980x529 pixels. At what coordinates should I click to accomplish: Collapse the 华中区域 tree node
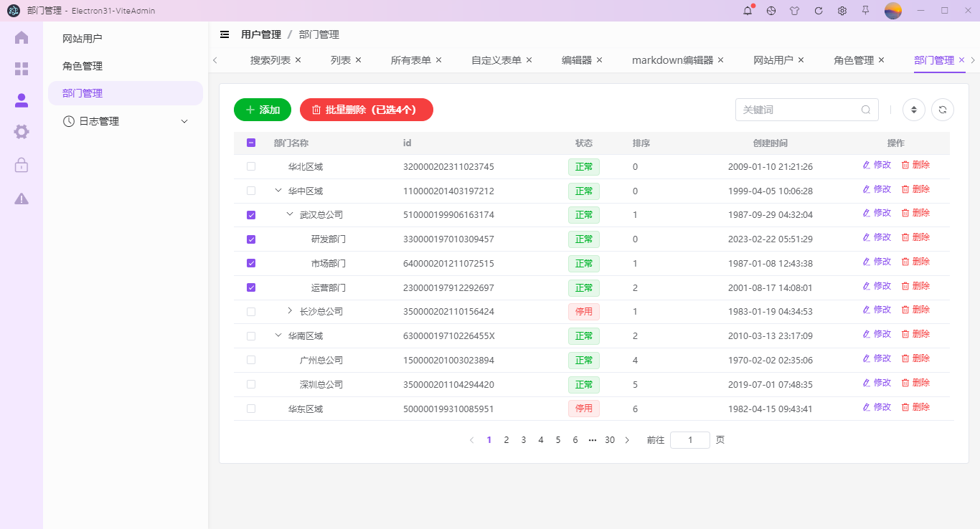point(278,191)
